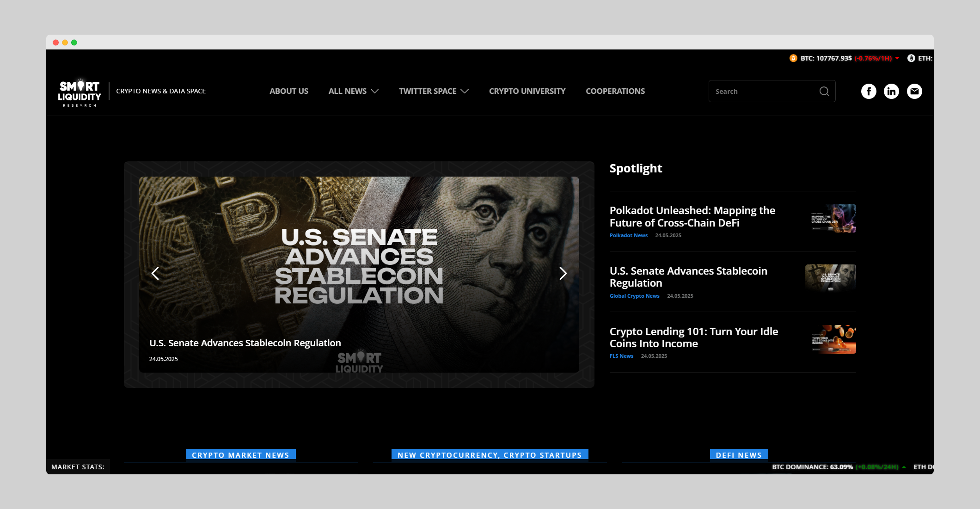Viewport: 980px width, 509px height.
Task: Select the Crypto Market News tab
Action: coord(240,455)
